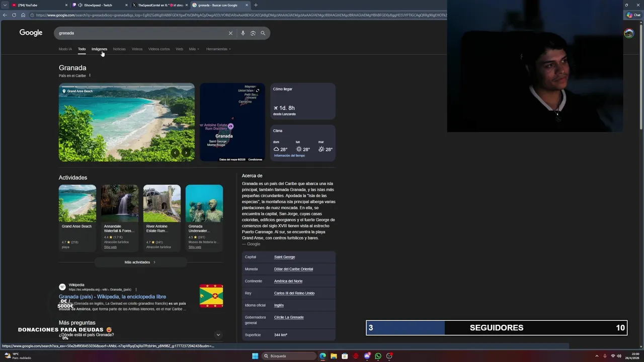The image size is (644, 362).
Task: Select the Videos cortos search tab
Action: (x=159, y=49)
